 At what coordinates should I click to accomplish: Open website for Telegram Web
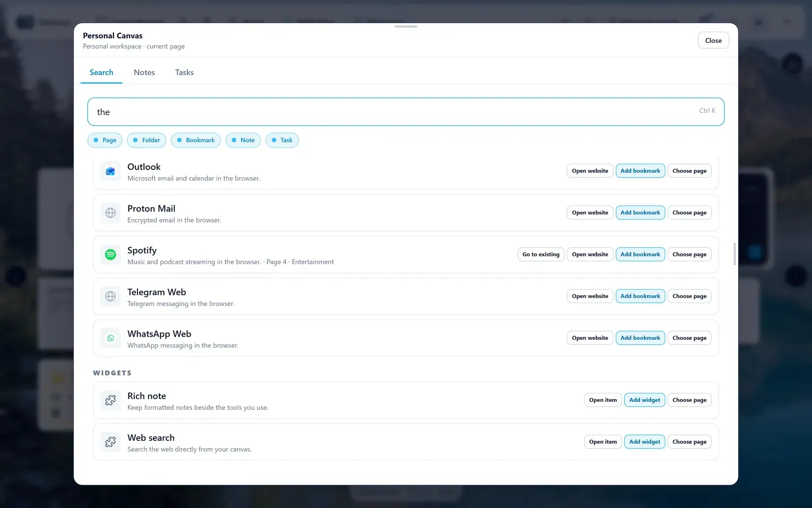(590, 296)
